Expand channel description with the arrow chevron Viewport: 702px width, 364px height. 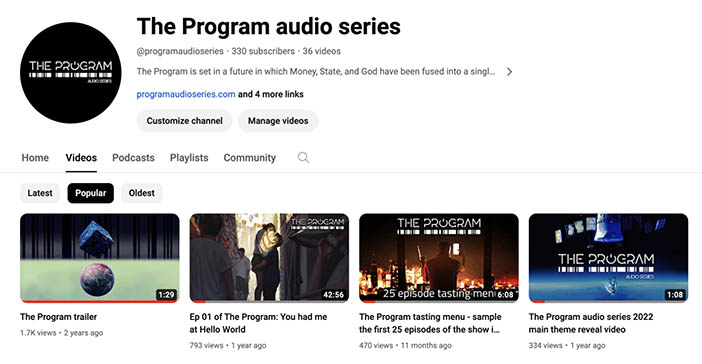point(509,72)
